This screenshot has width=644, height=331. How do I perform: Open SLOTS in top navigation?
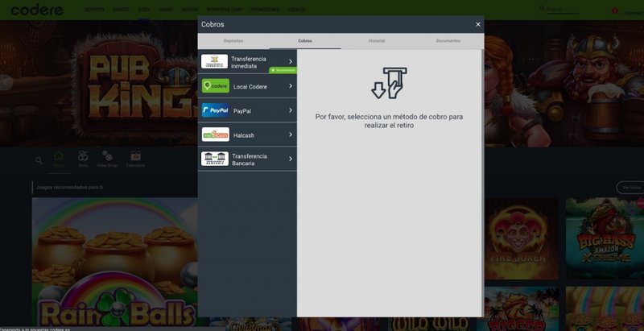144,10
